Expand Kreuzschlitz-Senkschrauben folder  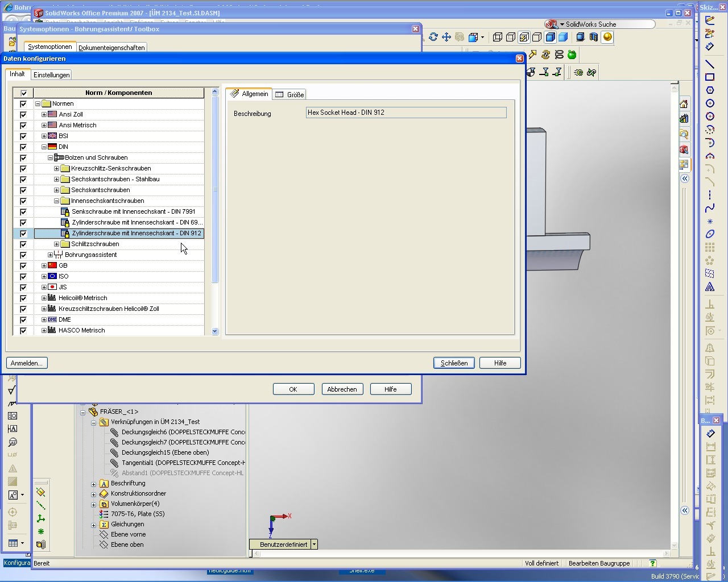point(56,168)
